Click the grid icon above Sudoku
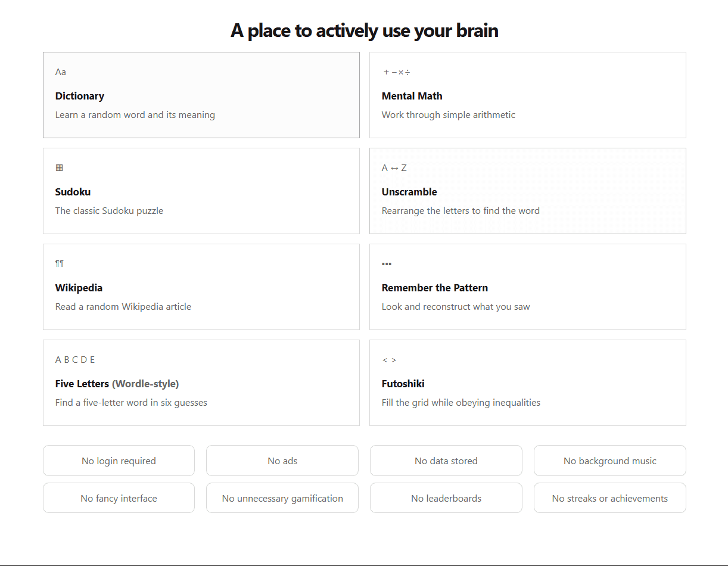728x566 pixels. [59, 168]
